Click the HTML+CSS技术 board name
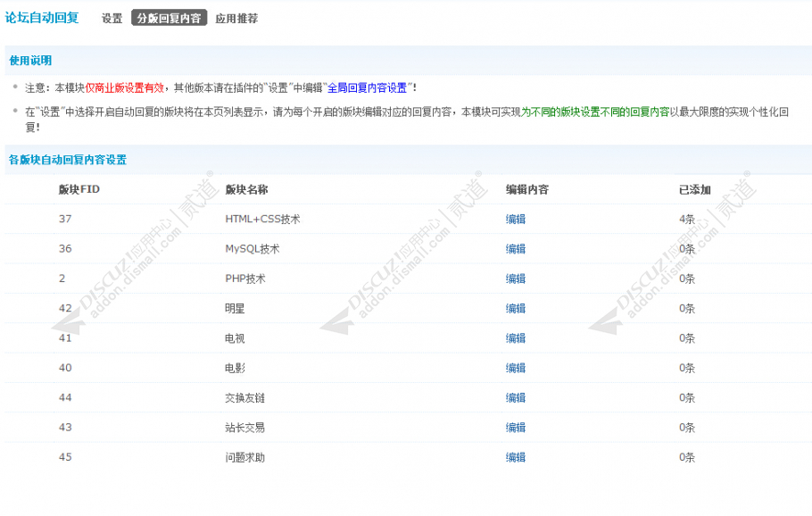This screenshot has height=516, width=812. 262,219
